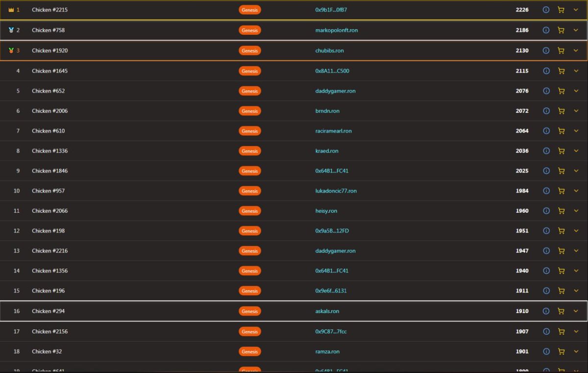View info for Chicken #1336 owned by kraed.ron
Screen dimensions: 588x373
click(x=546, y=150)
